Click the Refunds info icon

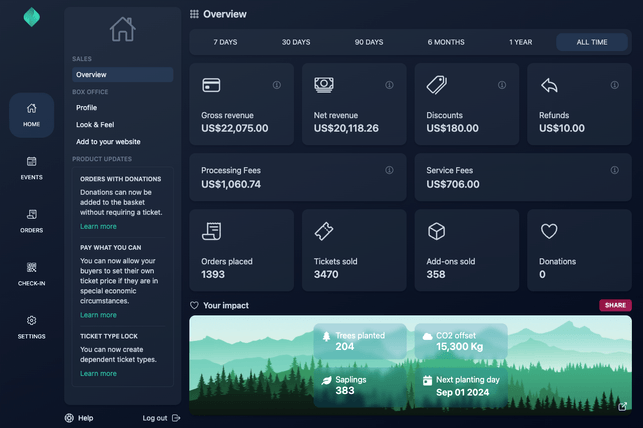[x=615, y=85]
